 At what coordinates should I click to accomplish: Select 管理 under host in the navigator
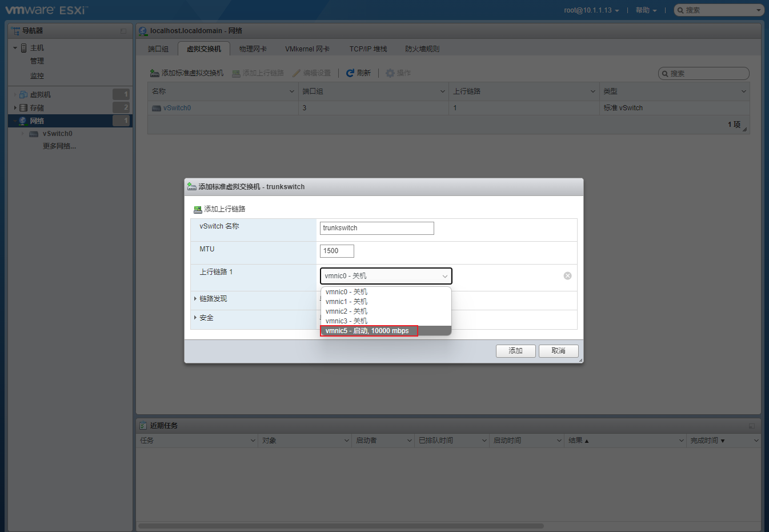pos(37,61)
